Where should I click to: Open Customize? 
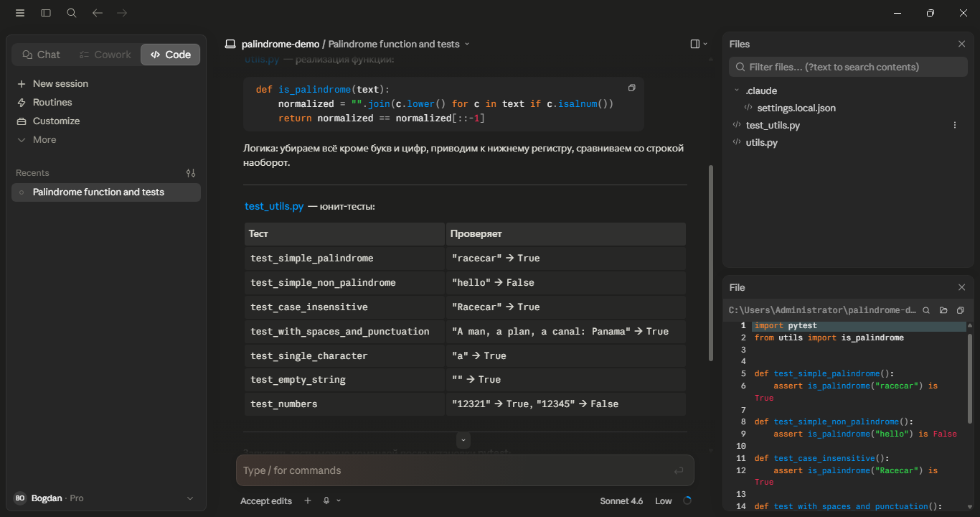point(106,121)
